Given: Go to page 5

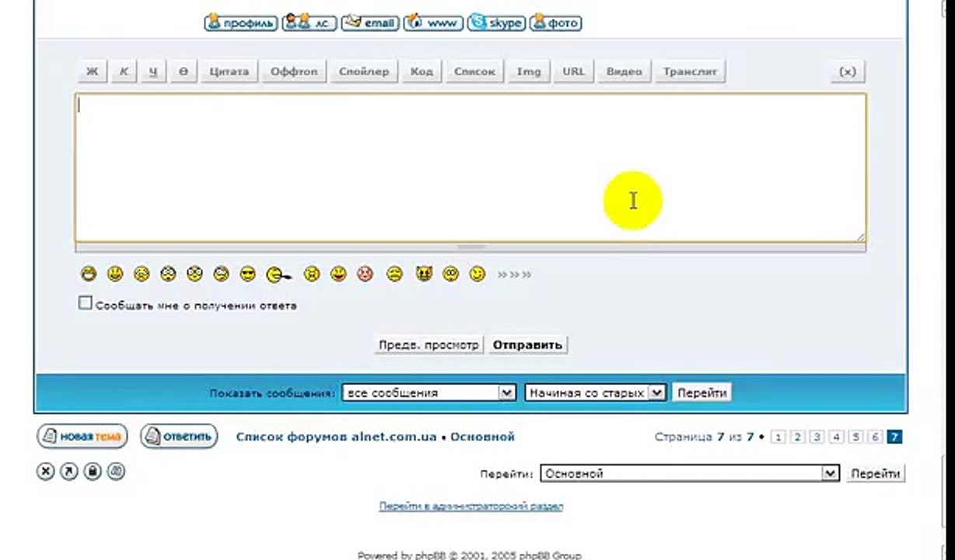Looking at the screenshot, I should coord(855,437).
